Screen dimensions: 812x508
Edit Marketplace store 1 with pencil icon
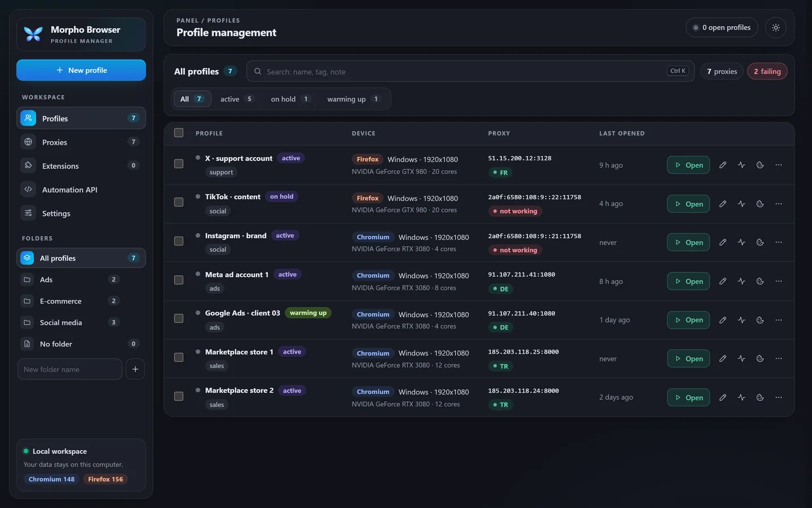(x=722, y=358)
